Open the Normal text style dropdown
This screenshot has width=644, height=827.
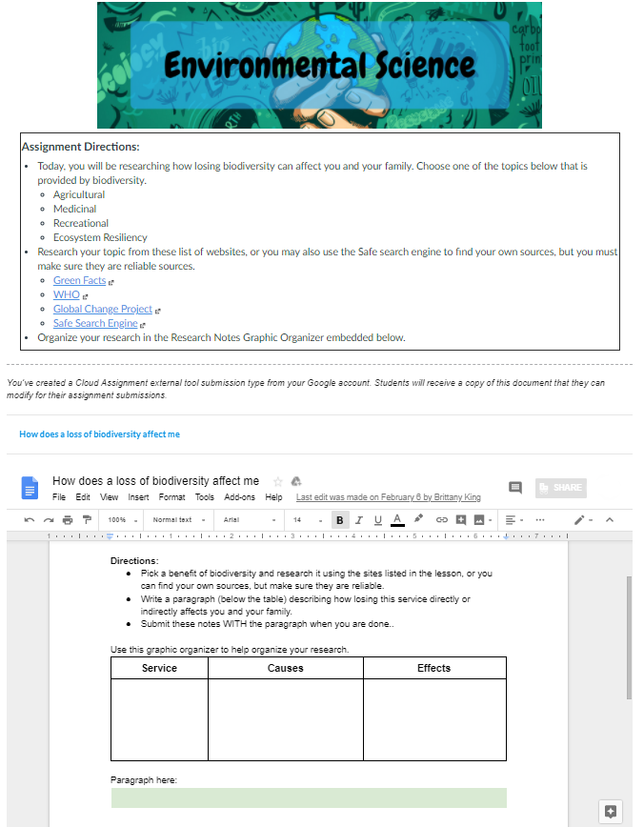pyautogui.click(x=177, y=520)
